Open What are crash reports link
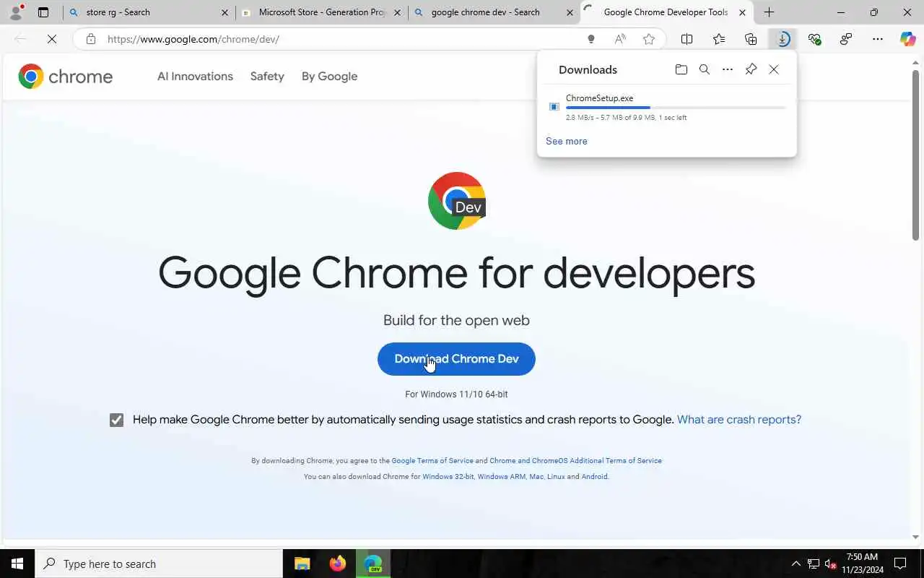Screen dimensions: 924x578 coord(739,420)
